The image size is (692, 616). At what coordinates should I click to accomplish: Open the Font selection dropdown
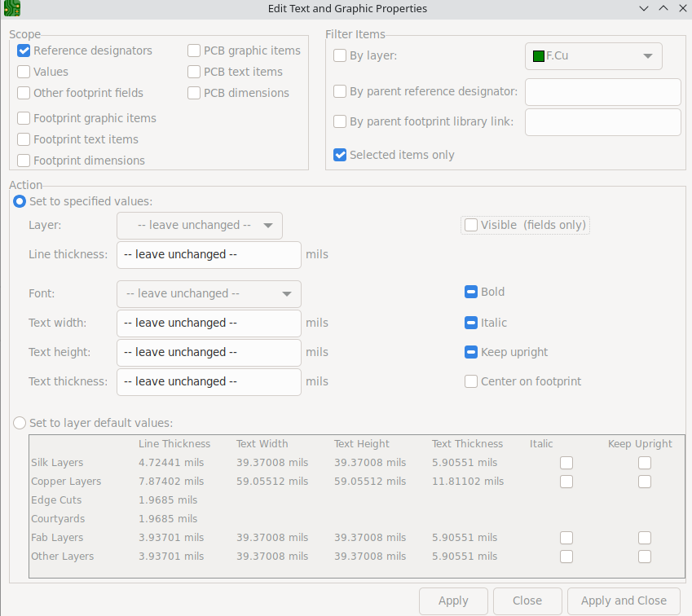[209, 294]
